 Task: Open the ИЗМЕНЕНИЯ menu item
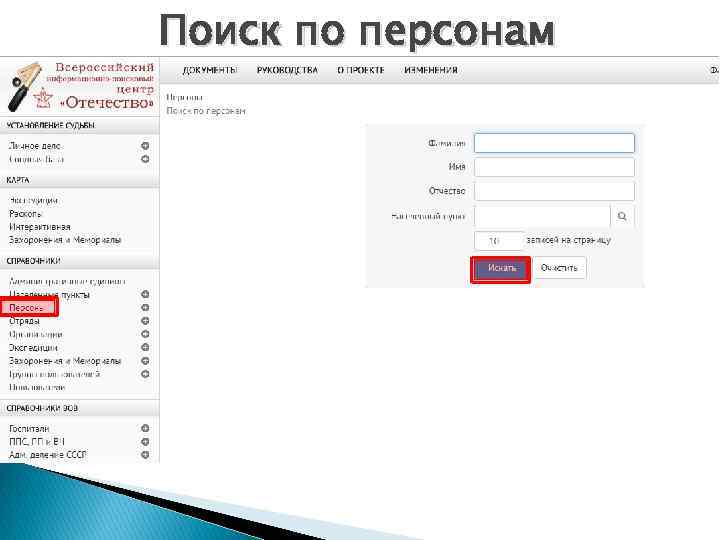coord(431,70)
